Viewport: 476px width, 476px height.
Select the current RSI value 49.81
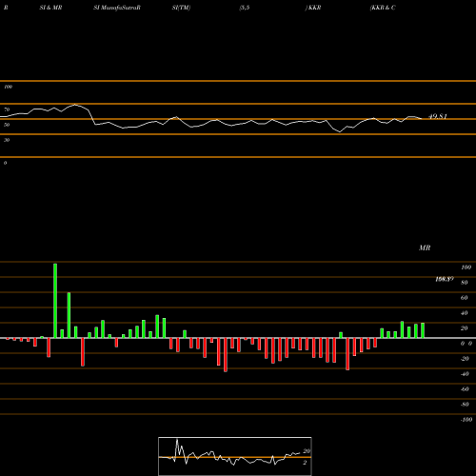(x=438, y=116)
